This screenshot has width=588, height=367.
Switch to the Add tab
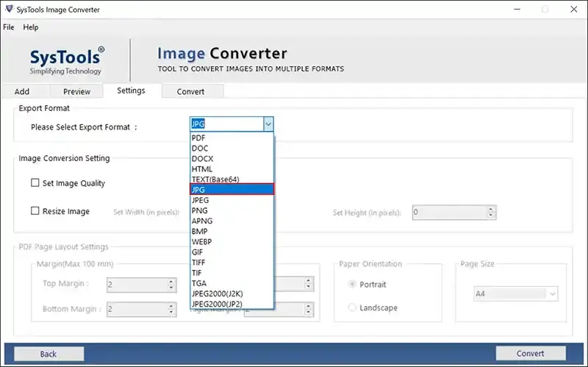22,91
